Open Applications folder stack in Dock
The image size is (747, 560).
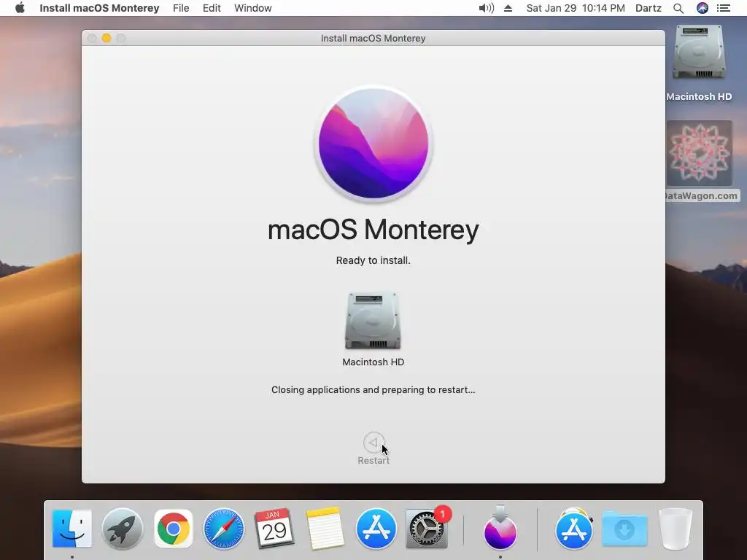click(573, 529)
